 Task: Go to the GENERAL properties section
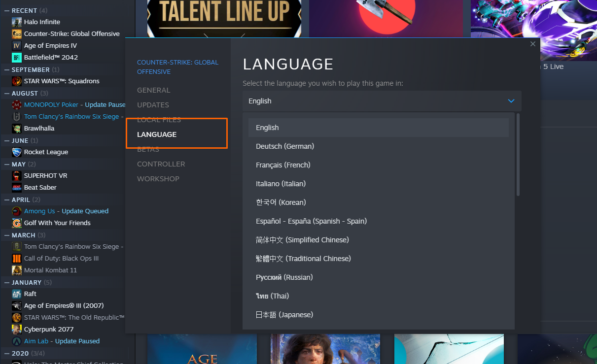[154, 90]
